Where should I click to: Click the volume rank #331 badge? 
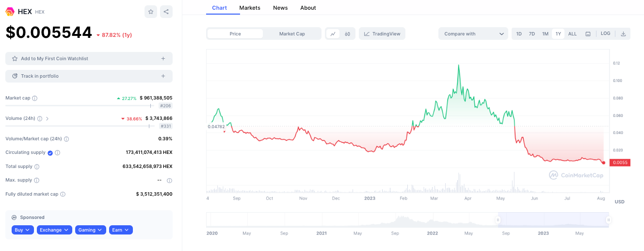(165, 126)
